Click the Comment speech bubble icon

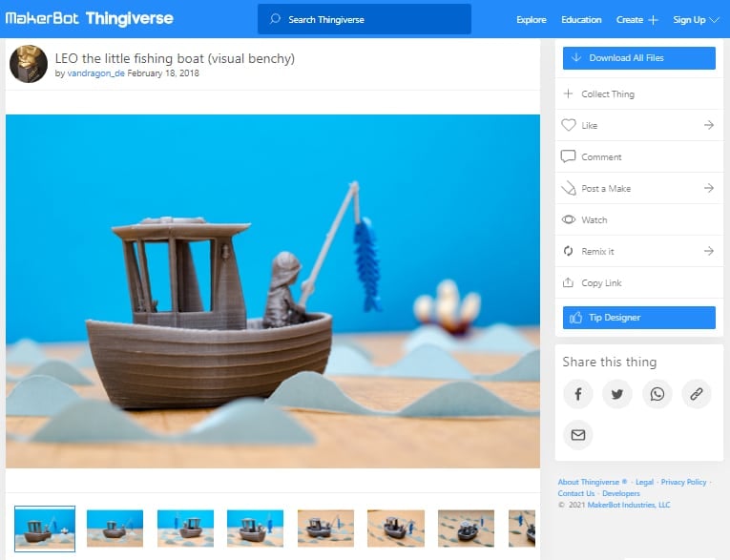568,156
